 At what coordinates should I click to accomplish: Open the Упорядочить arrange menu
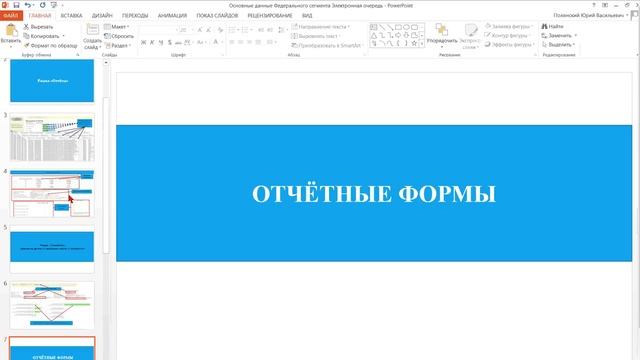coord(442,36)
